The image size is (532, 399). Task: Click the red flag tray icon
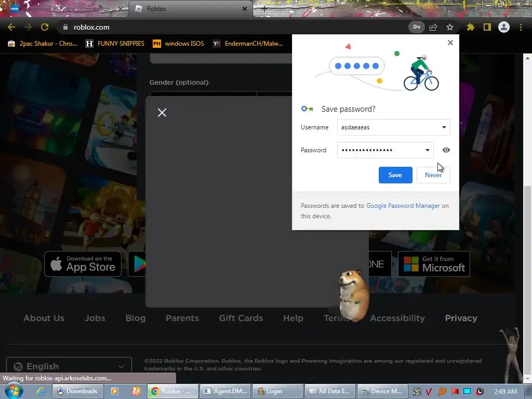coord(455,392)
